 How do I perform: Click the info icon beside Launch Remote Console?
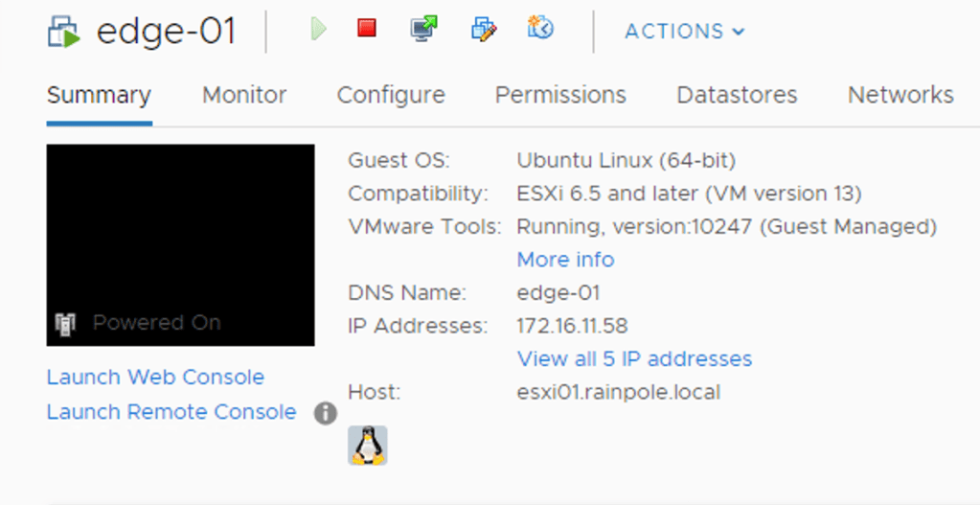(326, 413)
